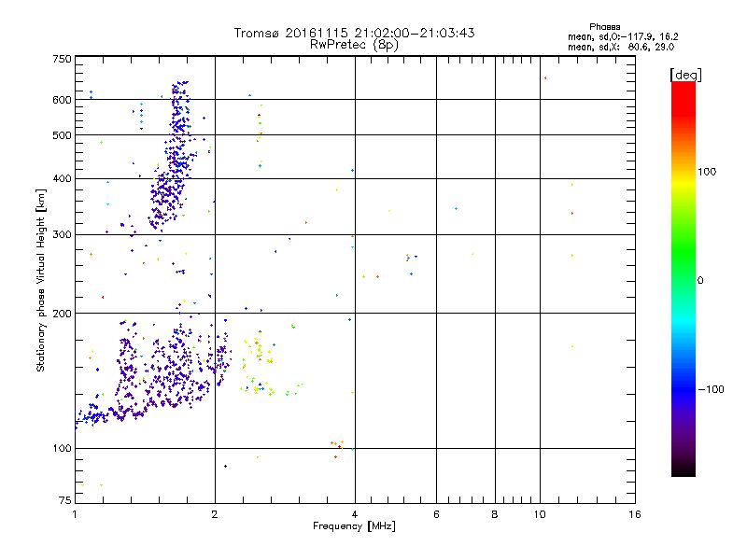
Task: Click the 'mean, sd,X: 80.6, 29.0' statistic
Action: pos(621,48)
